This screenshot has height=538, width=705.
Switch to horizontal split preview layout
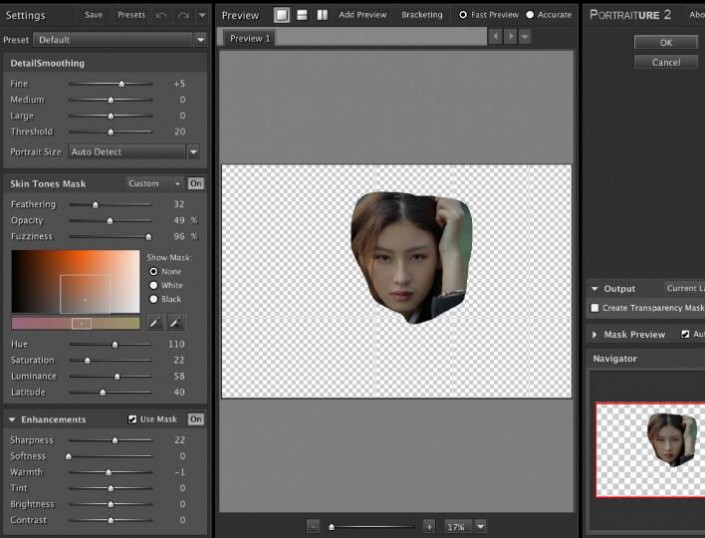coord(302,15)
